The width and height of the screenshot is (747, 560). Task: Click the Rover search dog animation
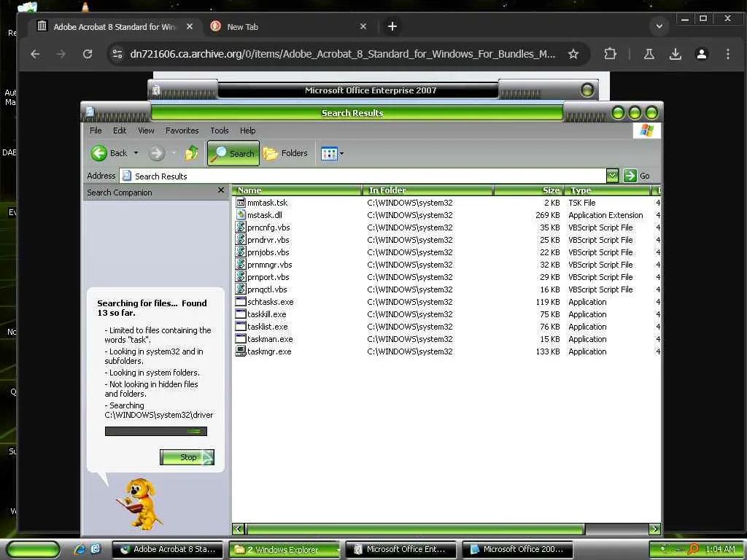141,504
